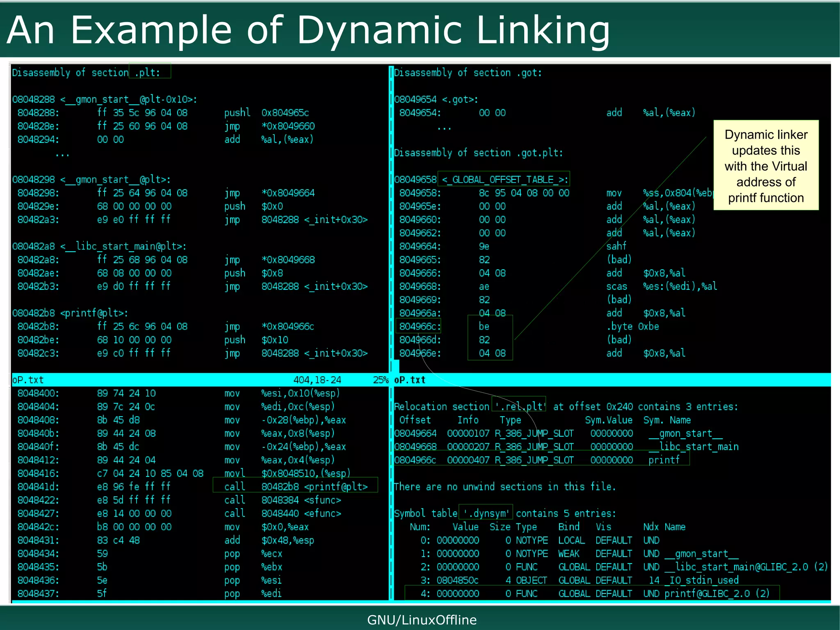The image size is (840, 630).
Task: Click 'printf@GLIBC_2.0 (2)' in symbol row 4
Action: point(717,593)
